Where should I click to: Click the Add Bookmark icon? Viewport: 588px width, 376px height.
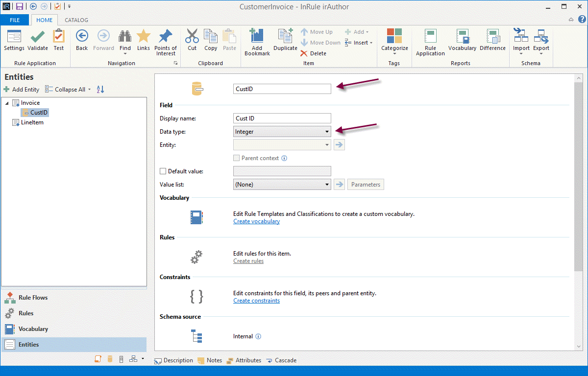(x=257, y=37)
